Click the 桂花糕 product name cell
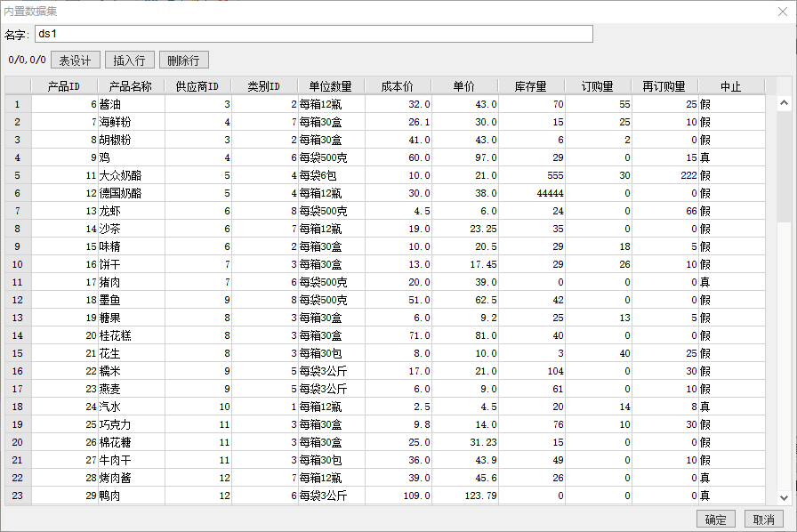Viewport: 797px width, 532px height. point(131,335)
